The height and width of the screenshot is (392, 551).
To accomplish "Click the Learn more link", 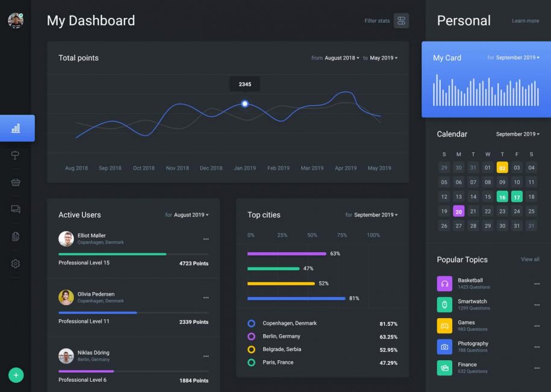I will [525, 20].
